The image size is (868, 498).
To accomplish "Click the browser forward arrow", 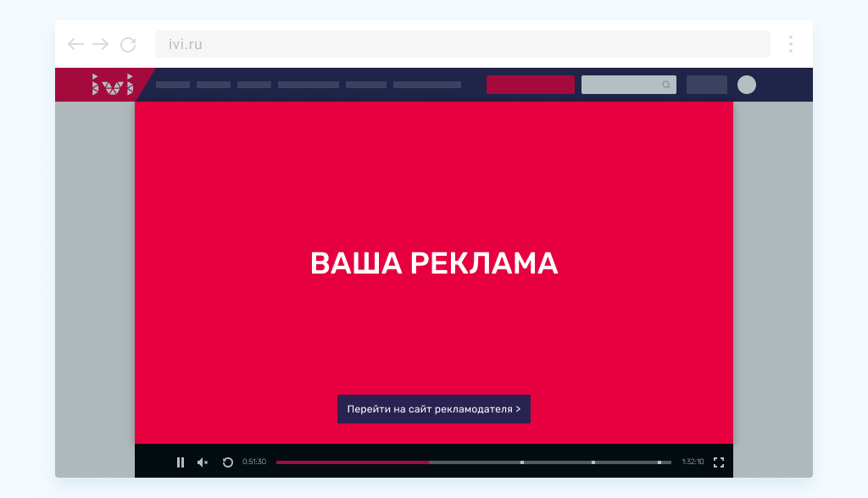I will coord(100,44).
